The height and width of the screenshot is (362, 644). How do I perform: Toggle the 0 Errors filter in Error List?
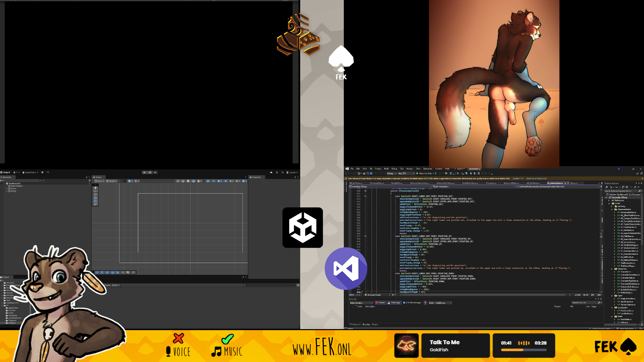(x=380, y=303)
